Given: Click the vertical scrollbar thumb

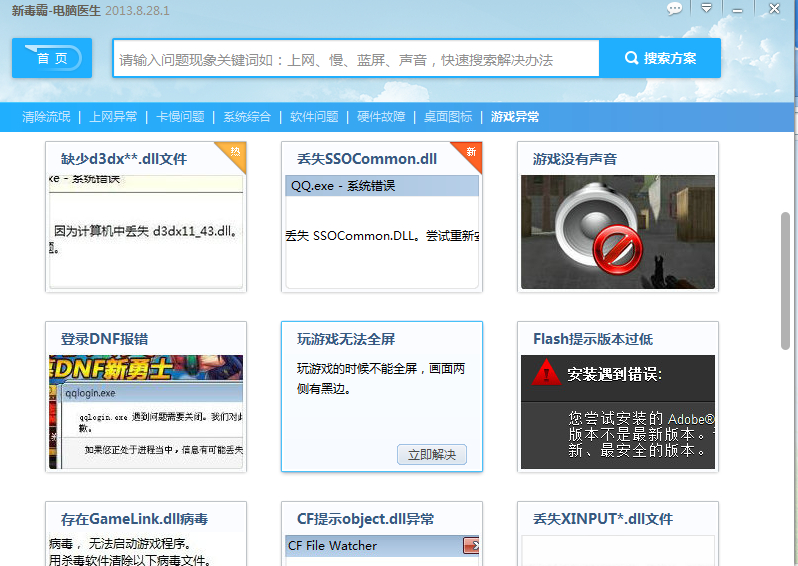Looking at the screenshot, I should point(785,281).
